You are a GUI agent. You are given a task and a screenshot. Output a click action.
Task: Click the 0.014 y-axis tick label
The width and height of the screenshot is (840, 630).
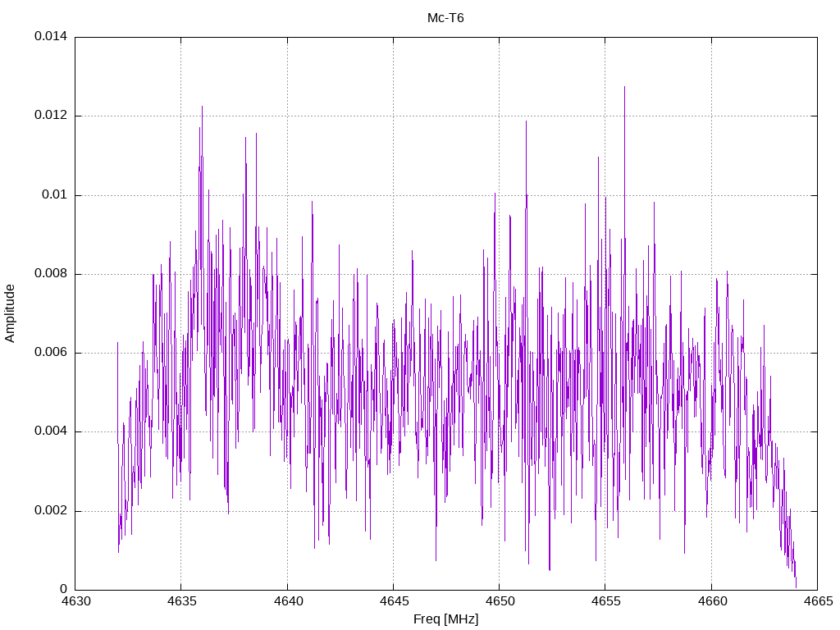[x=51, y=36]
